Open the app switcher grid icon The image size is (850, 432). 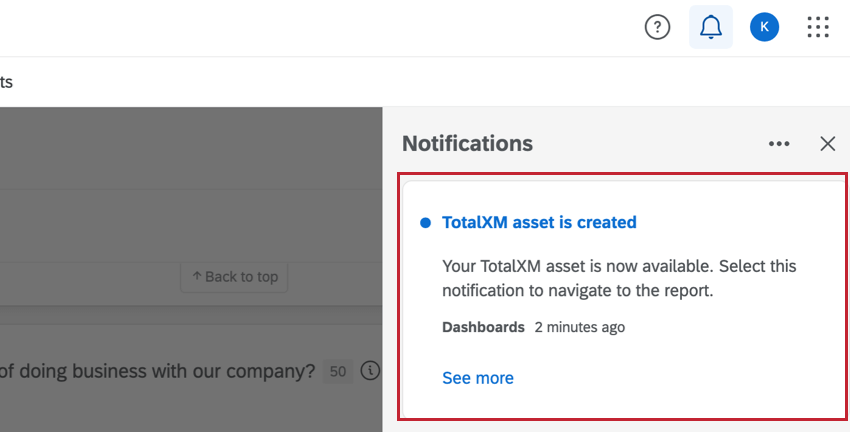tap(818, 28)
